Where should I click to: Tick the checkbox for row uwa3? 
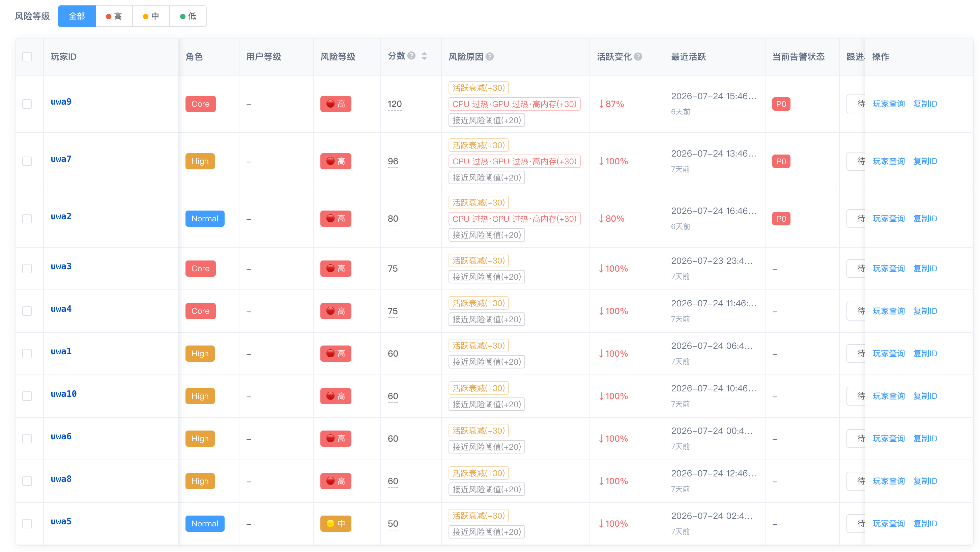(x=27, y=269)
